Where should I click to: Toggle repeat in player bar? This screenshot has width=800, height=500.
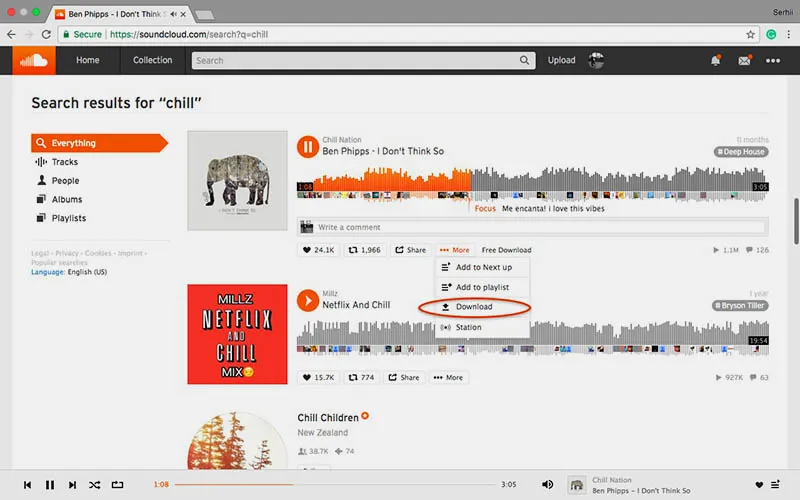(x=117, y=485)
